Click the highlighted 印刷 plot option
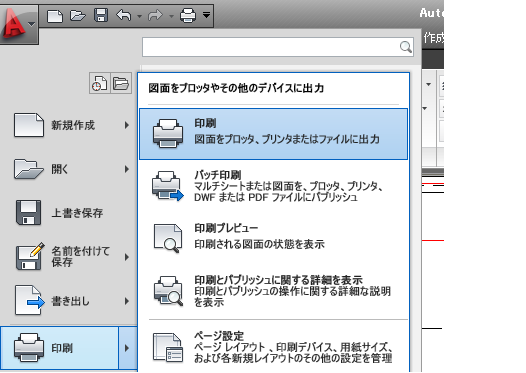The height and width of the screenshot is (373, 526). tap(273, 134)
